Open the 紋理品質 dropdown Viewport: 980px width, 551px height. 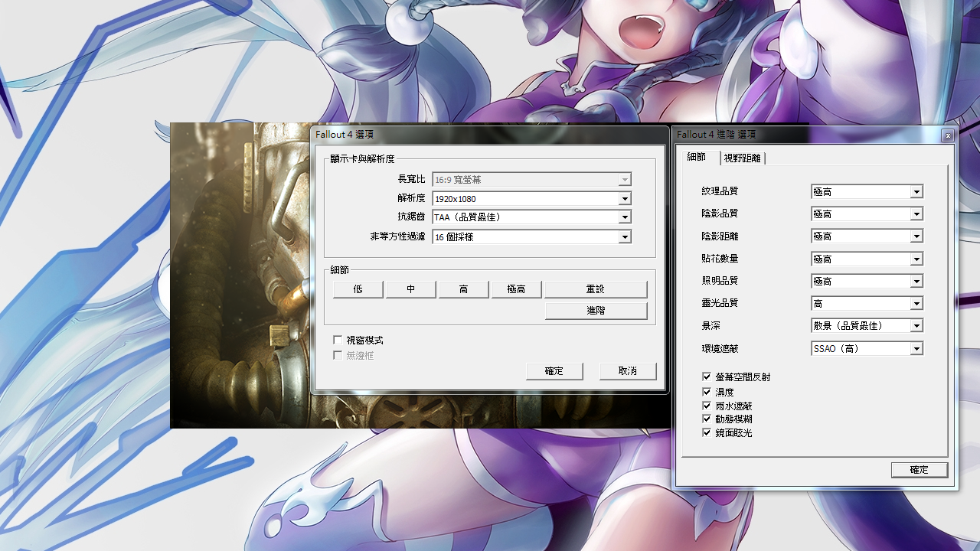click(867, 191)
